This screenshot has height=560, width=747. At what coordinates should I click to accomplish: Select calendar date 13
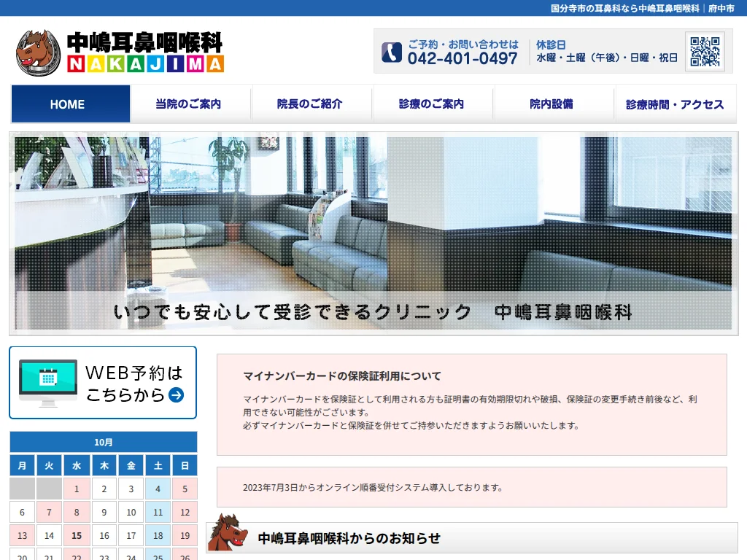(x=22, y=536)
